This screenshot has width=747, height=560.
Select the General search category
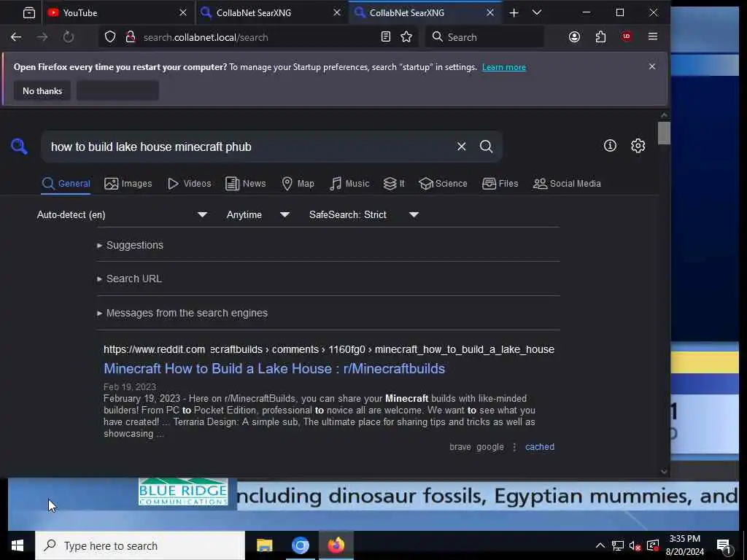coord(66,183)
